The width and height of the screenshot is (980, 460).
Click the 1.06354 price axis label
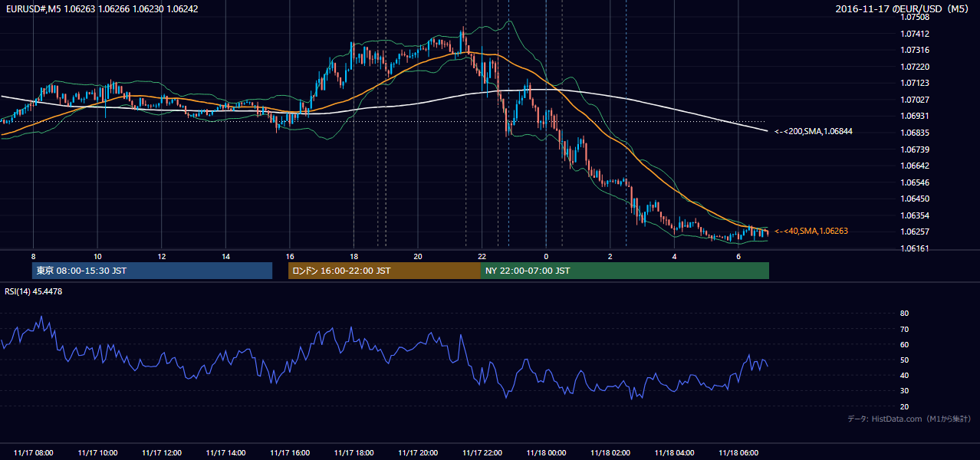(914, 215)
